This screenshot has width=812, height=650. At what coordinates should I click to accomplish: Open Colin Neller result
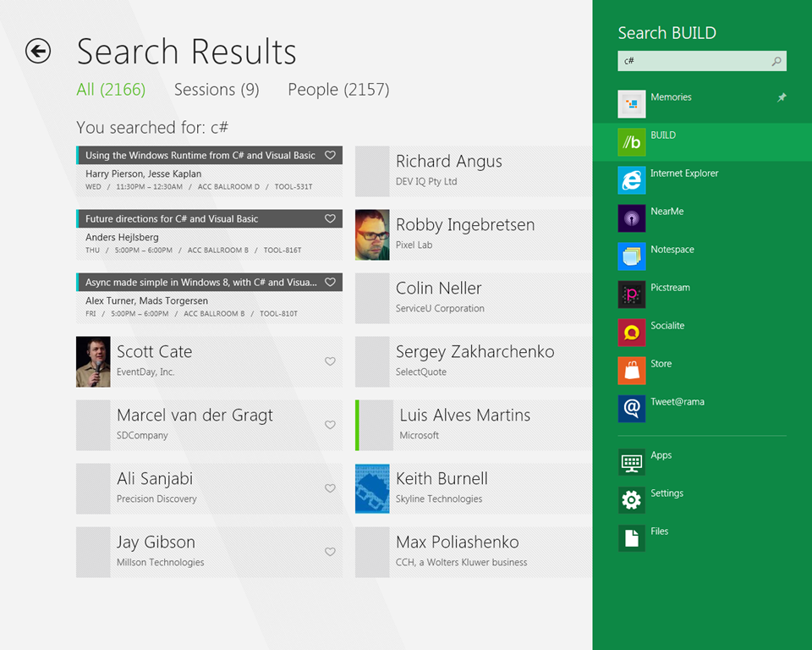[x=474, y=299]
